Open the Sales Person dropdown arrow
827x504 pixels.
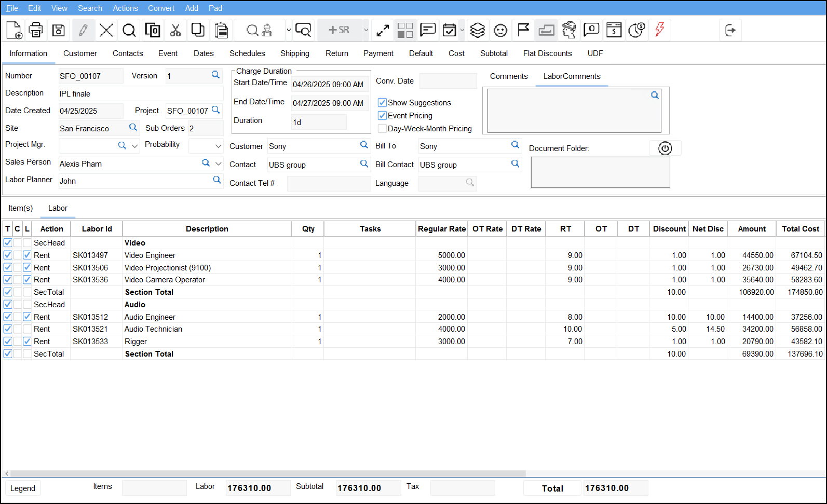click(x=218, y=164)
